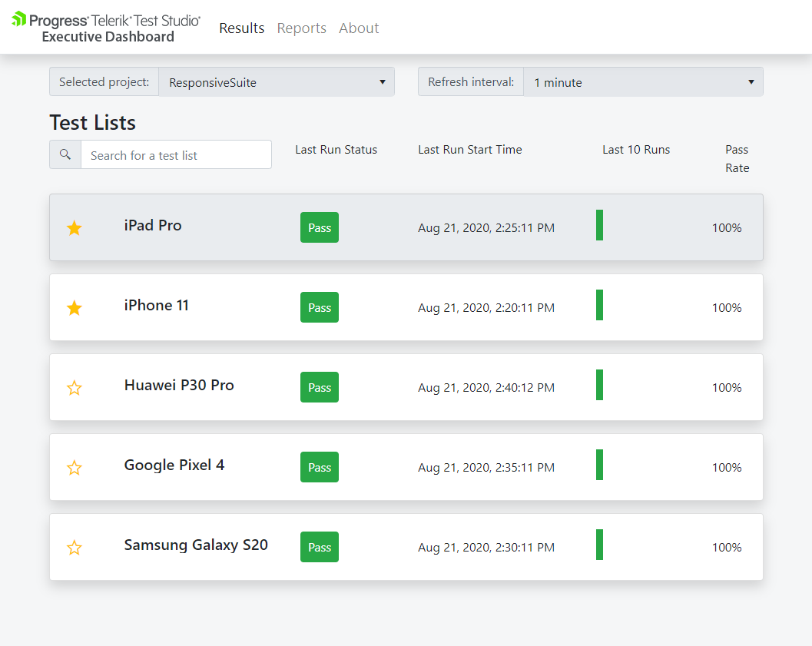Click the Pass badge for iPhone 11
The width and height of the screenshot is (812, 646).
coord(320,307)
